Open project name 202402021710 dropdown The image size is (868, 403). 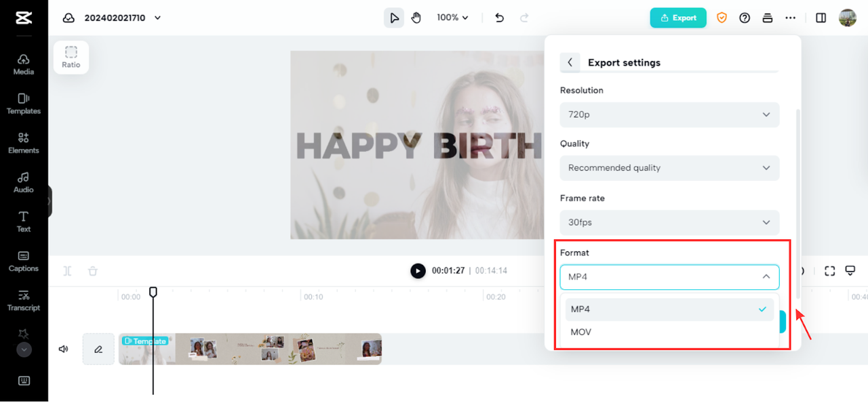[123, 18]
